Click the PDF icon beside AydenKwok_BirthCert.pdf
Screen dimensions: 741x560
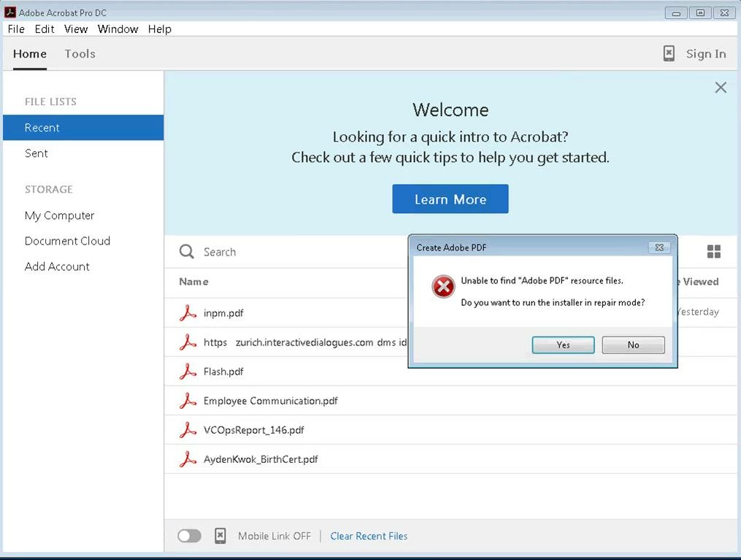pyautogui.click(x=188, y=459)
